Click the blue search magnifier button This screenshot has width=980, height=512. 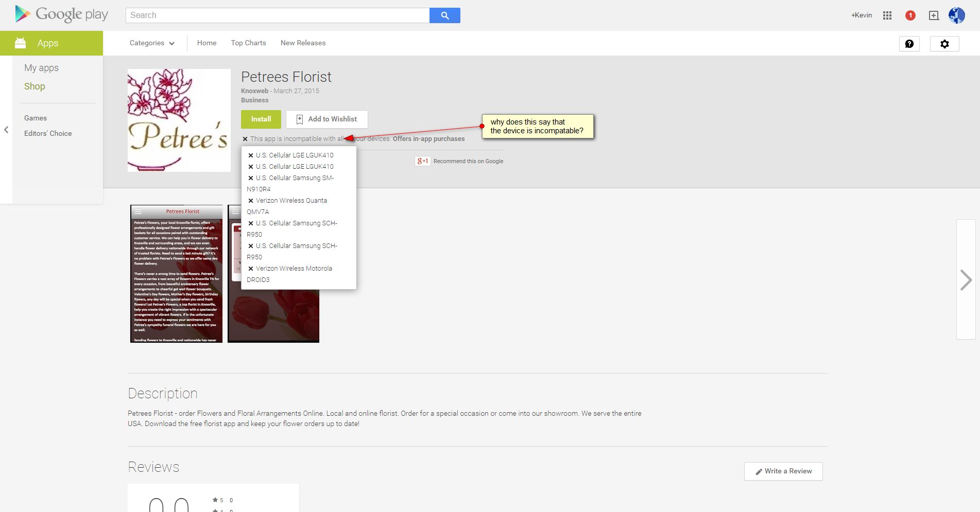point(445,15)
